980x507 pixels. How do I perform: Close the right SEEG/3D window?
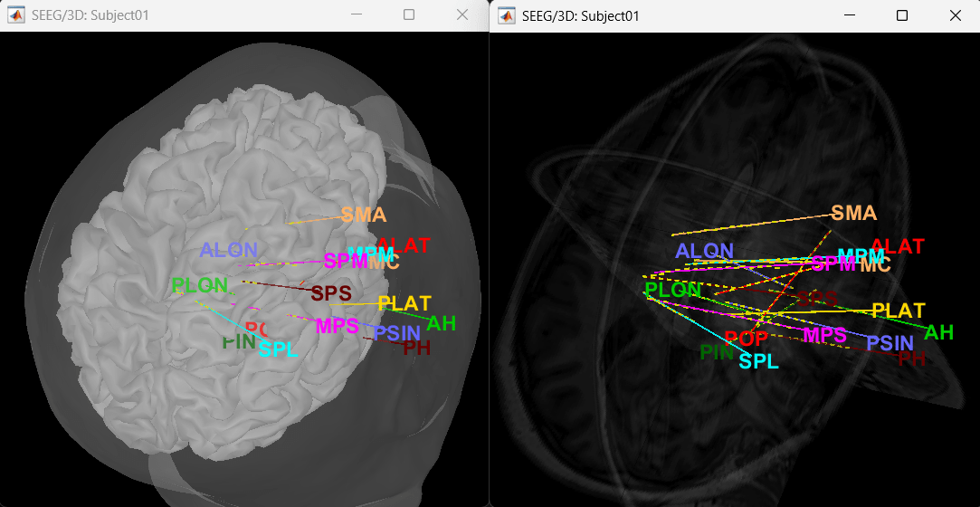tap(955, 15)
